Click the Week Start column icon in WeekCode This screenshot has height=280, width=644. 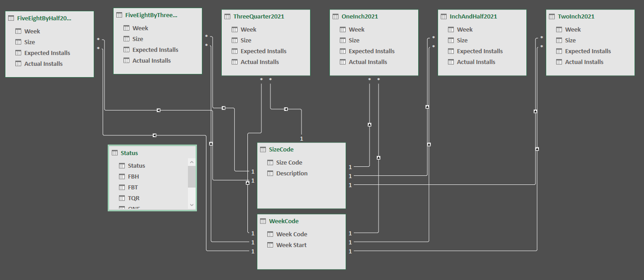270,245
